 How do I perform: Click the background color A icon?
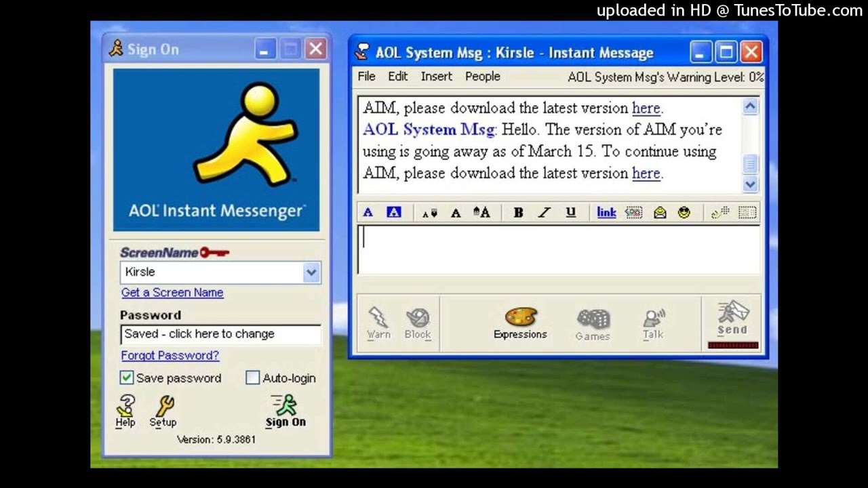pos(394,212)
